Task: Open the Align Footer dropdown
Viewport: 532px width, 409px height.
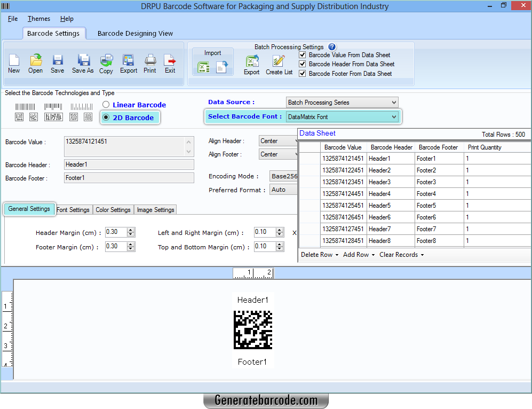Action: pyautogui.click(x=278, y=154)
